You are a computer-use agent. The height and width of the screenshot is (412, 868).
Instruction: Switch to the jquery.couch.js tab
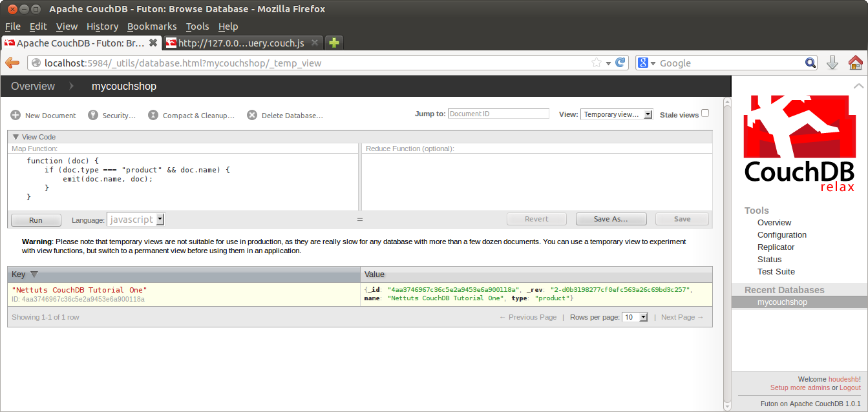click(x=242, y=43)
